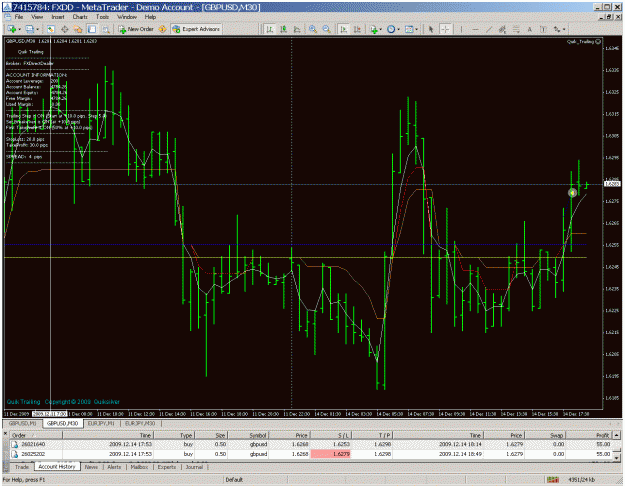Open the Trade terminal tab
The width and height of the screenshot is (625, 486).
[x=22, y=467]
